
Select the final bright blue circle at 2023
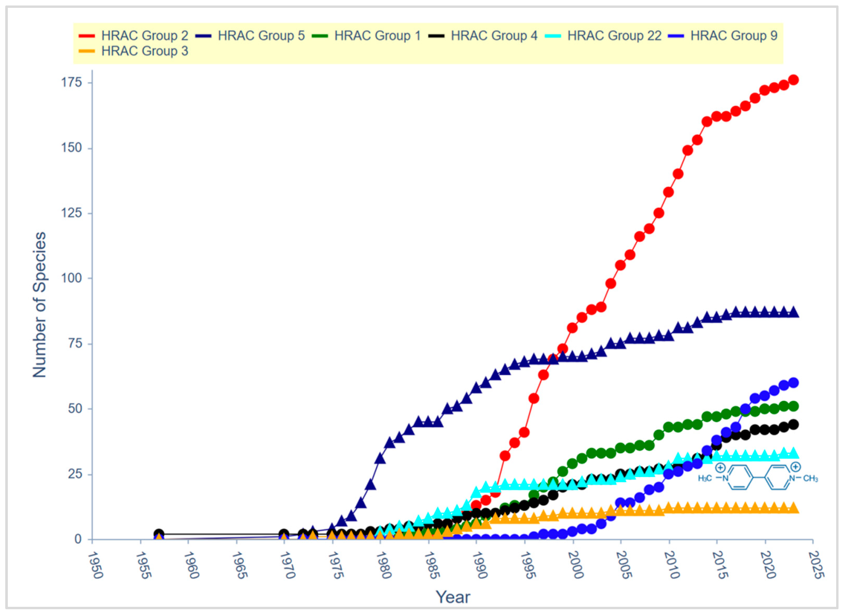coord(794,383)
